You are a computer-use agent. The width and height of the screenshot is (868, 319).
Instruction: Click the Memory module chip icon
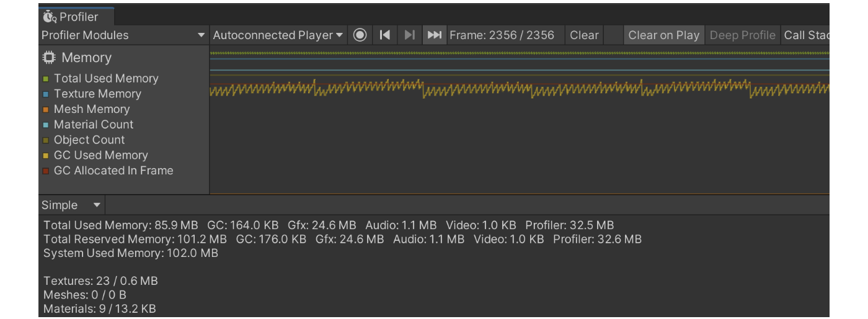48,58
